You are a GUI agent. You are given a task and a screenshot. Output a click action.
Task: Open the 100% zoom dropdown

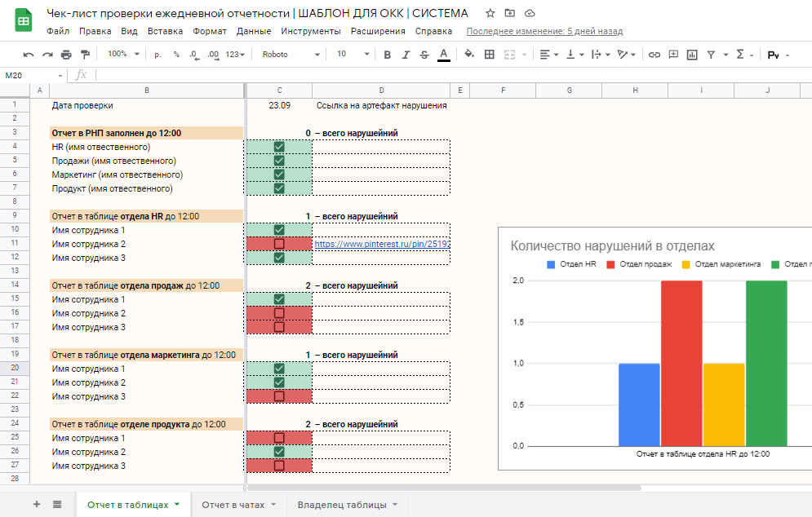[x=123, y=54]
